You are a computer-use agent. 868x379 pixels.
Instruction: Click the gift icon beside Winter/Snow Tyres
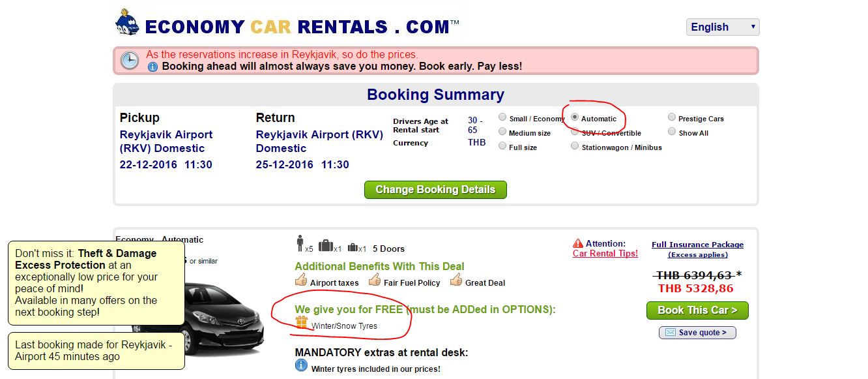302,322
